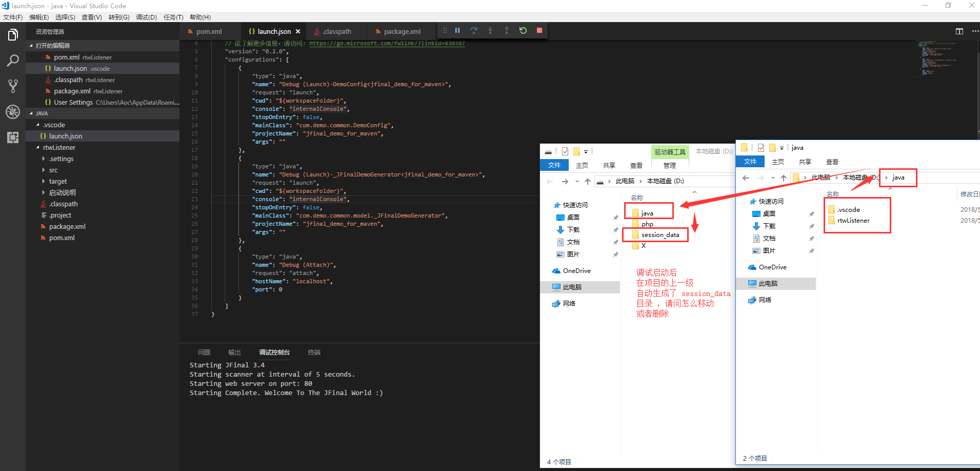Click 此电脑 breadcrumb in D: drive address bar

tap(625, 181)
